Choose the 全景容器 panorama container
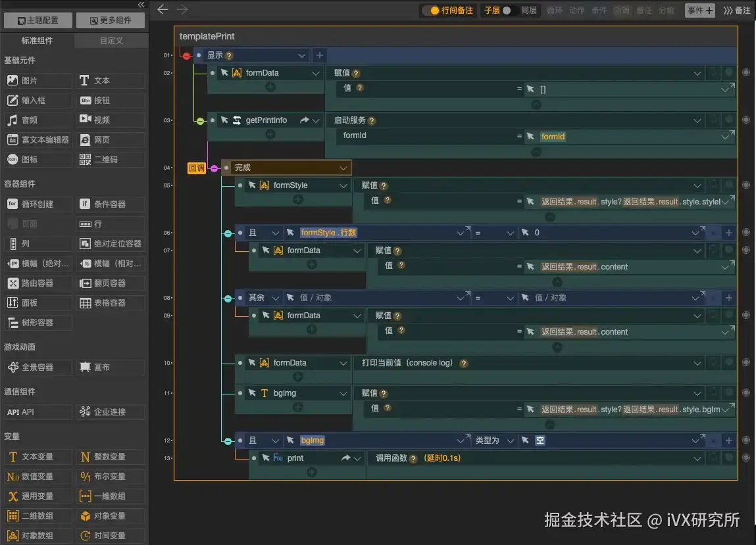Viewport: 756px width, 545px height. pyautogui.click(x=38, y=367)
